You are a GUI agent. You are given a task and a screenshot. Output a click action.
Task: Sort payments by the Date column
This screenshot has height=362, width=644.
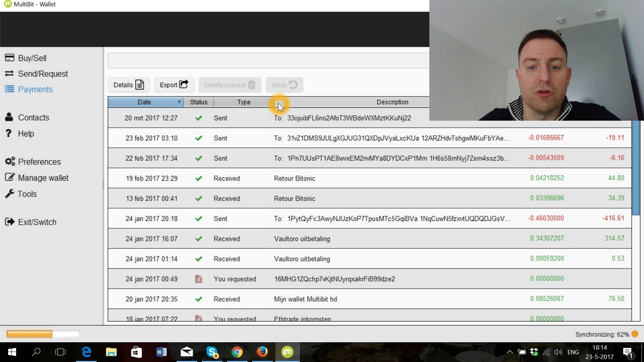[145, 102]
